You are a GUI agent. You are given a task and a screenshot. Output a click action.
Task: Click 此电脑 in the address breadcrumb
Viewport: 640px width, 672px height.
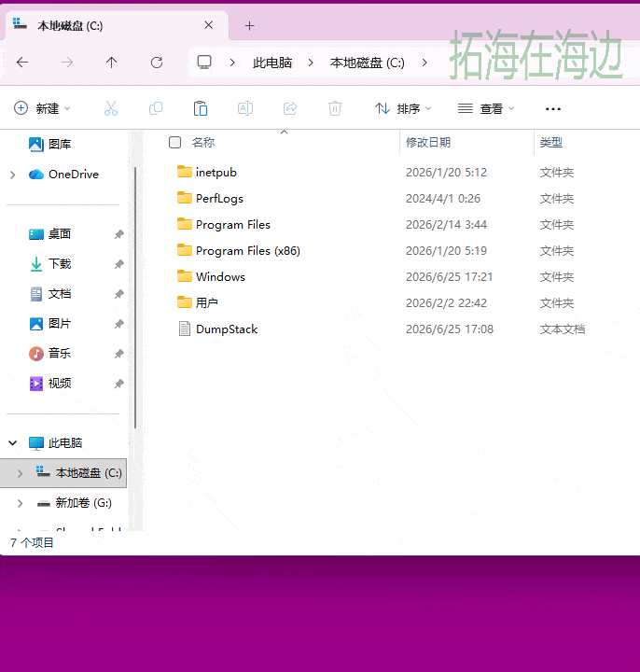272,63
